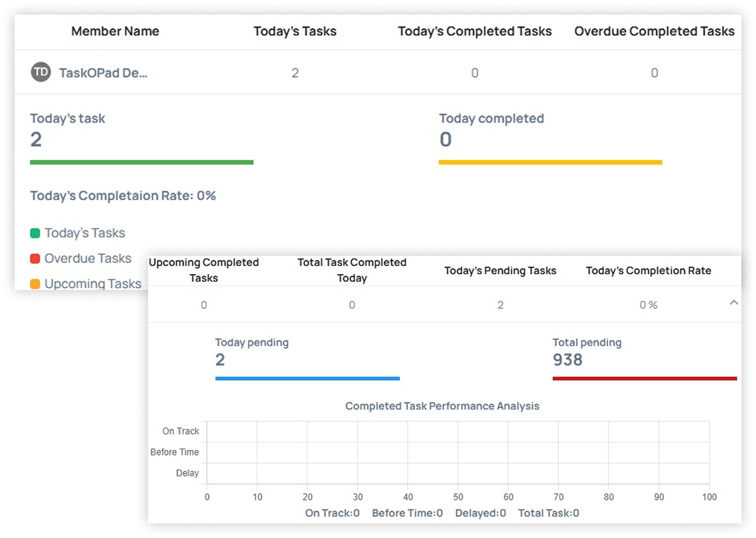Click the yellow Today completed progress bar
This screenshot has width=756, height=538.
tap(550, 162)
